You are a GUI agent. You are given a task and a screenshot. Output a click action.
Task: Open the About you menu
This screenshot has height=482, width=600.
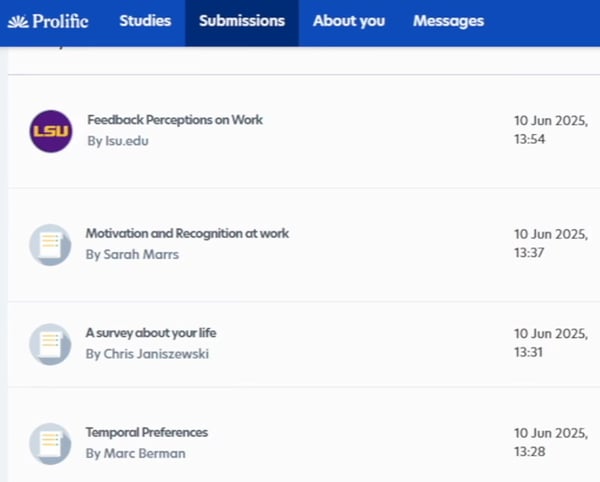coord(348,21)
